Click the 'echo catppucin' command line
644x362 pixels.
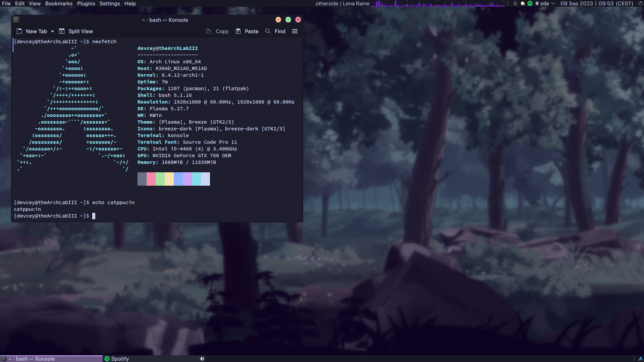(x=113, y=202)
